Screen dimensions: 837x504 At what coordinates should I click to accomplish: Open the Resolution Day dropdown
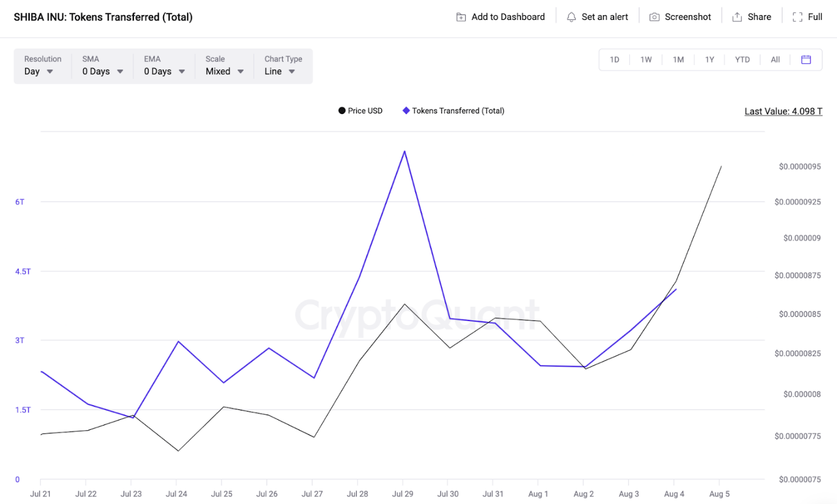coord(43,66)
